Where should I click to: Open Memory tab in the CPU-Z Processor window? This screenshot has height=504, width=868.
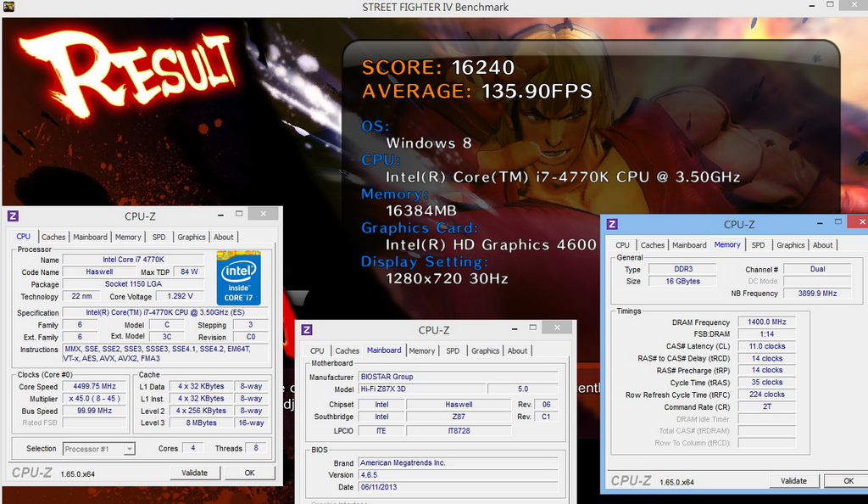pyautogui.click(x=128, y=237)
